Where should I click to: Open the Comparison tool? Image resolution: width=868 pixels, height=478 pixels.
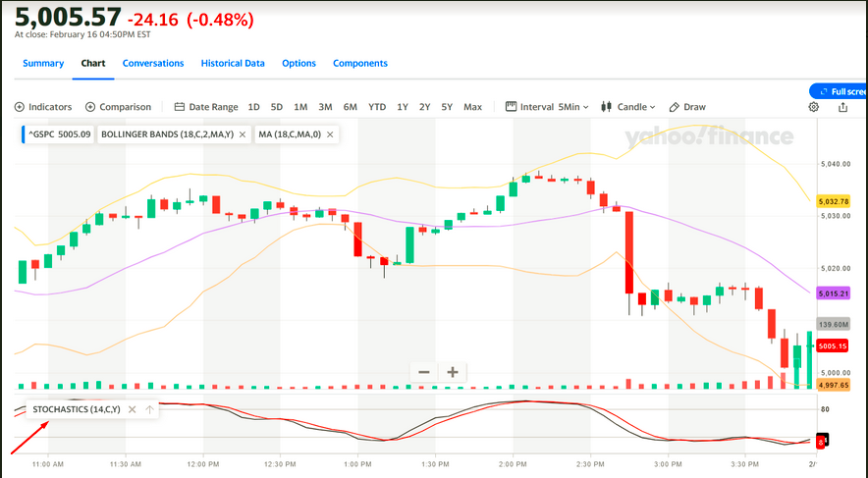(x=118, y=107)
